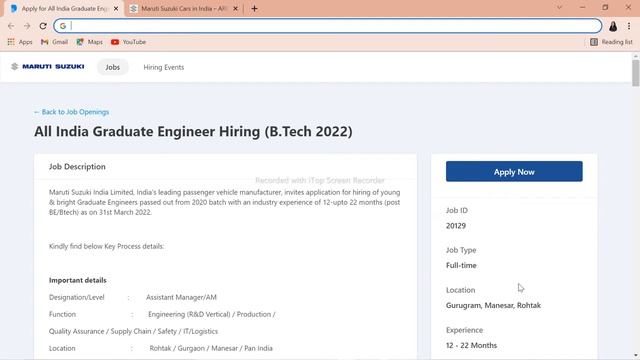
Task: Close the 'Maruti Suzuki Cars in India' tab
Action: coord(236,9)
